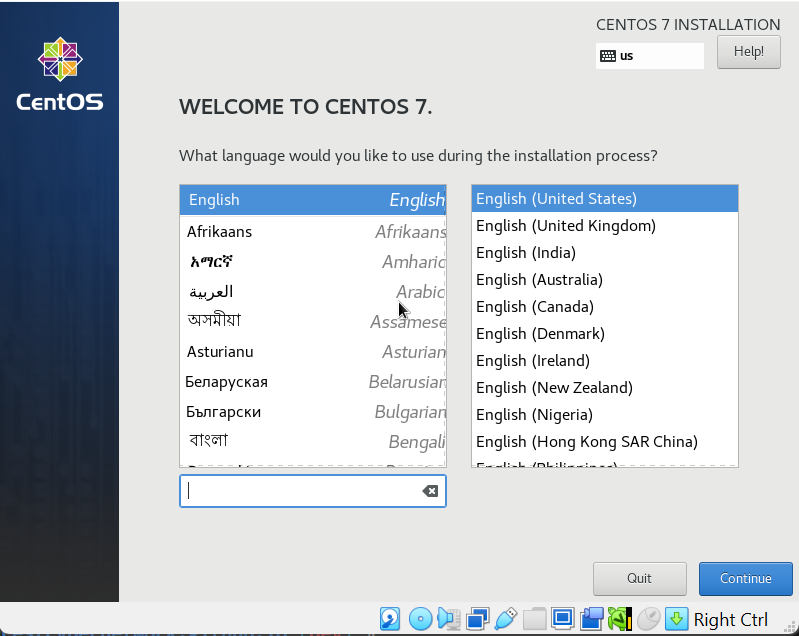Open the Help! button
Viewport: 799px width, 636px height.
pyautogui.click(x=749, y=52)
